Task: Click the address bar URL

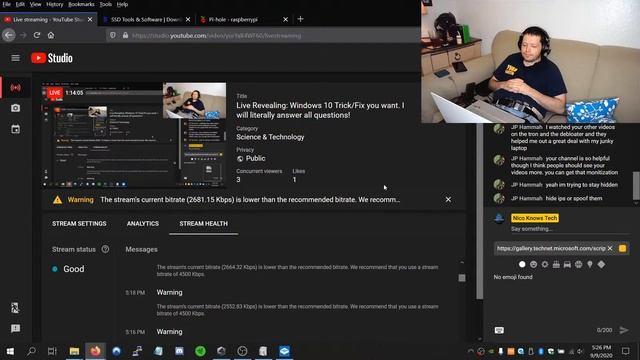Action: [x=217, y=36]
